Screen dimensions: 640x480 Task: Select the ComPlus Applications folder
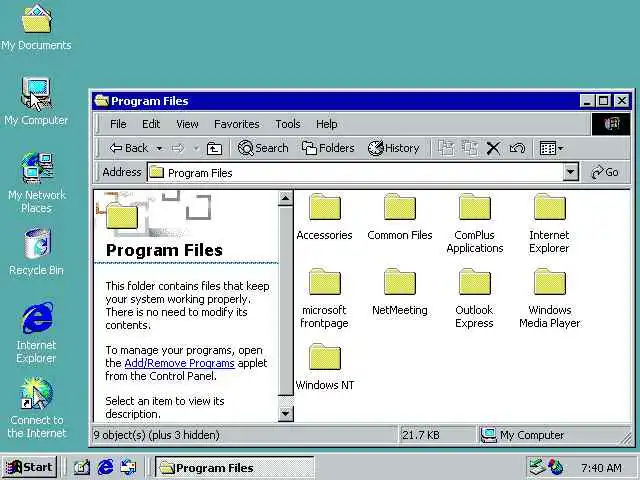pos(475,223)
